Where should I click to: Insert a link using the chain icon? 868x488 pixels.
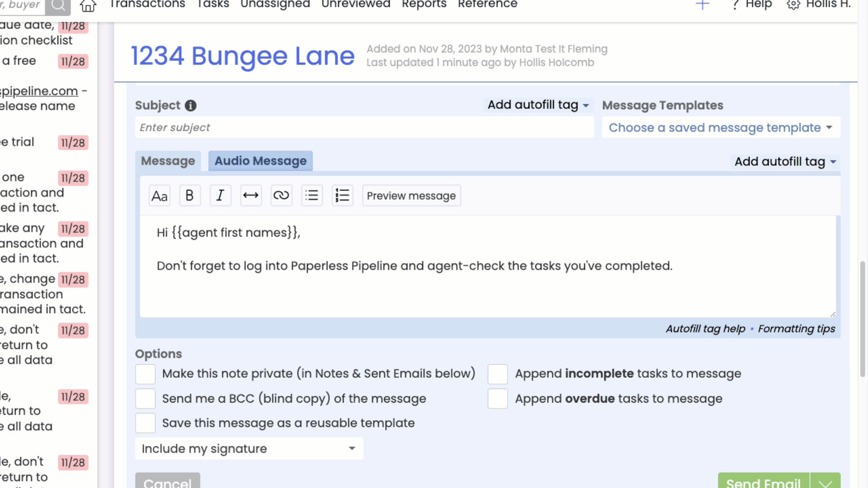[281, 196]
